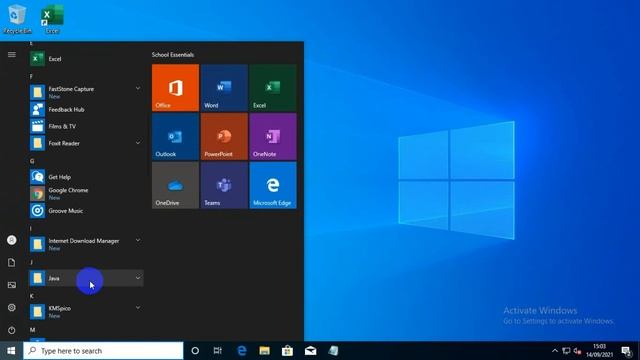Open Edge from the taskbar
This screenshot has height=360, width=640.
242,351
